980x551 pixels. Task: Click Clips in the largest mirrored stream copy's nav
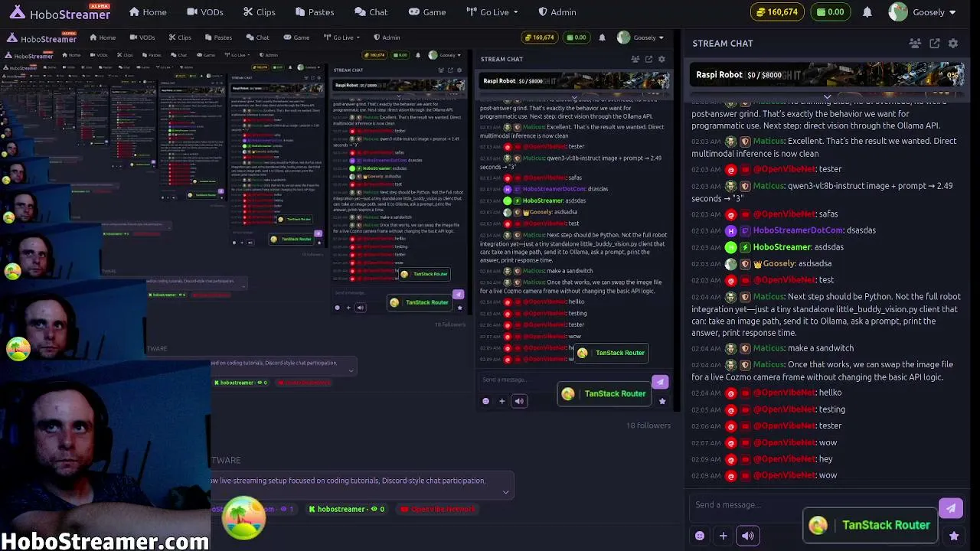click(x=180, y=37)
